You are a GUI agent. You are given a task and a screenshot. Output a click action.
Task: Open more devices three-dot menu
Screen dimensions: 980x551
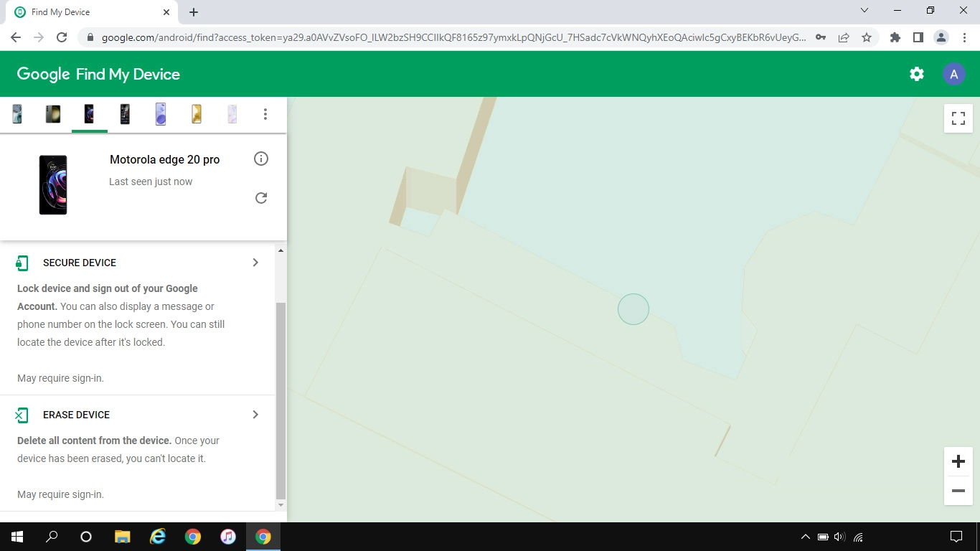[265, 114]
